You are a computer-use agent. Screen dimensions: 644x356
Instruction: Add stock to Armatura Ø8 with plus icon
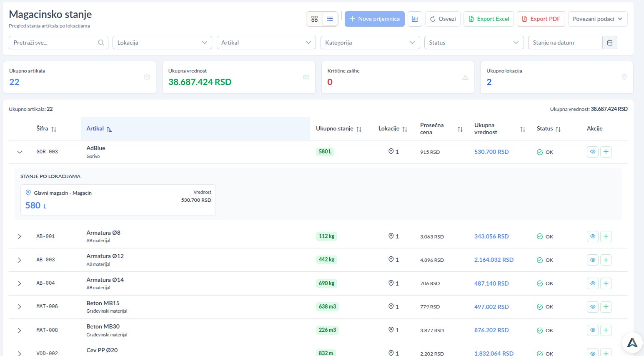[606, 236]
